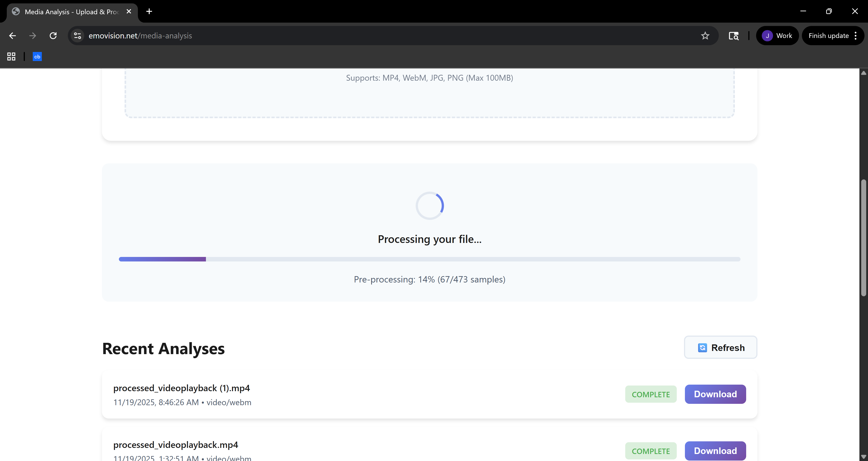Viewport: 868px width, 461px height.
Task: Open the cb bookmark shortcut
Action: 37,57
